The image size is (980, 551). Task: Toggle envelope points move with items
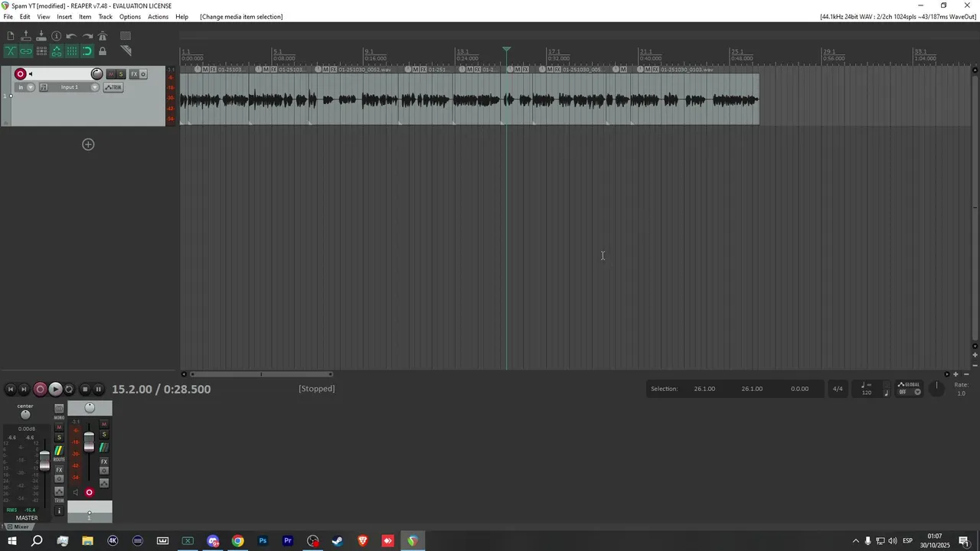pyautogui.click(x=57, y=51)
